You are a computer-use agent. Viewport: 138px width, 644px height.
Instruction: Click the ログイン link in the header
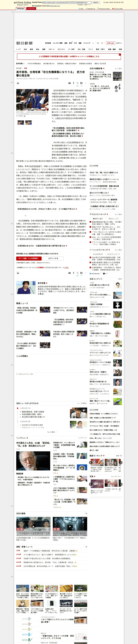119,43
